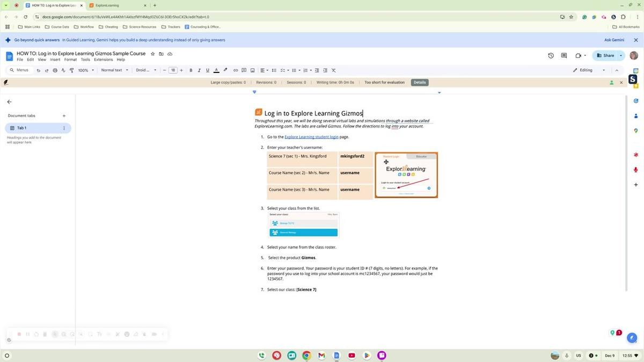This screenshot has height=362, width=644.
Task: Select the Paint format tool
Action: pos(71,70)
